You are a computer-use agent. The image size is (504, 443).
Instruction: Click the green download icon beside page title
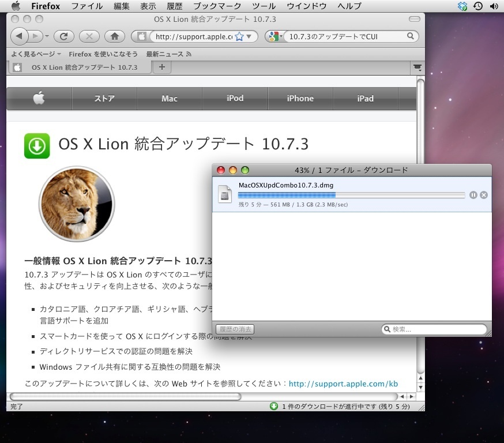point(37,146)
